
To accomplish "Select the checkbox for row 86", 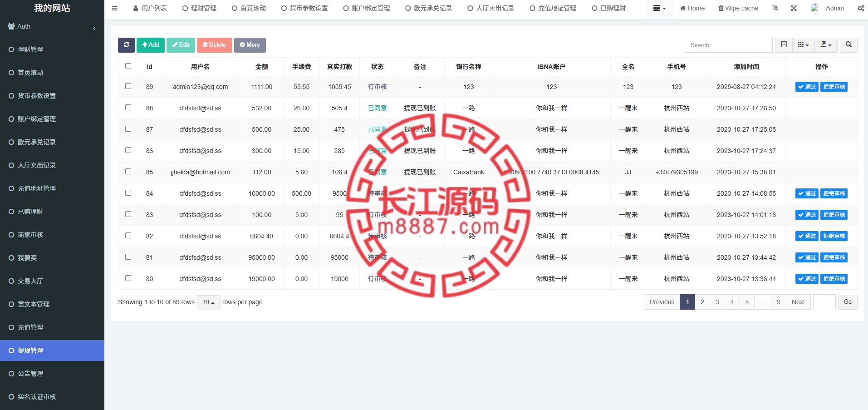I will (x=128, y=150).
